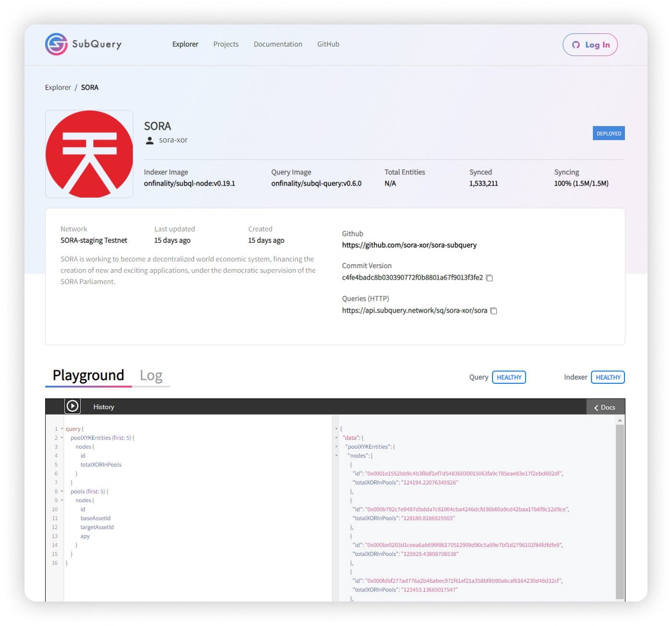Click the results pane vertical scrollbar
This screenshot has height=626, width=672.
[620, 511]
